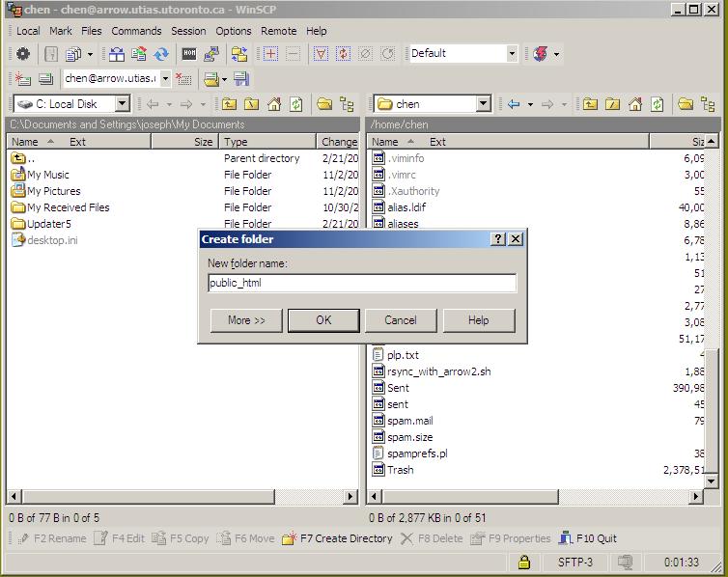Click the Create folder dialog help question mark
The image size is (728, 577).
tap(497, 239)
